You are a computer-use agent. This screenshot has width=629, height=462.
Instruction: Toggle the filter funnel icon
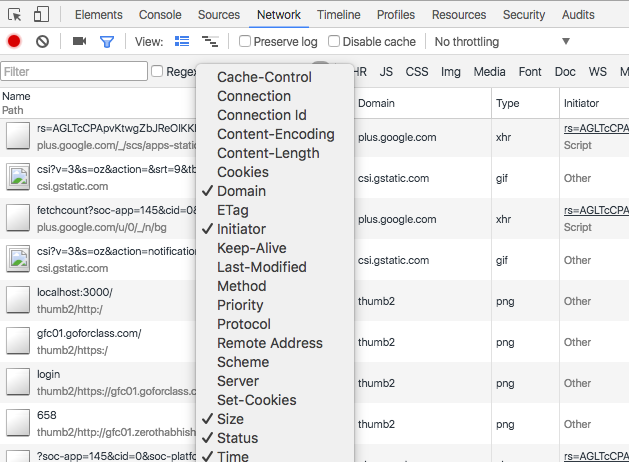click(107, 41)
